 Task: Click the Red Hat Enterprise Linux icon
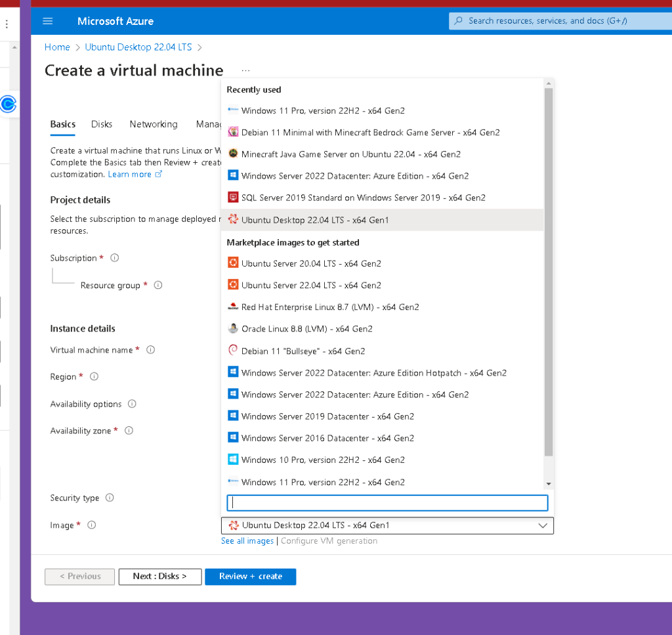233,307
